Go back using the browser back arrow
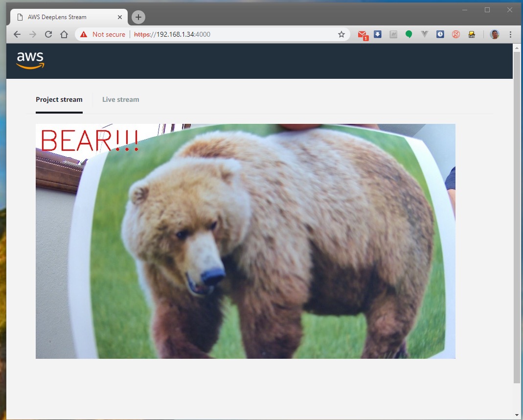 (17, 34)
